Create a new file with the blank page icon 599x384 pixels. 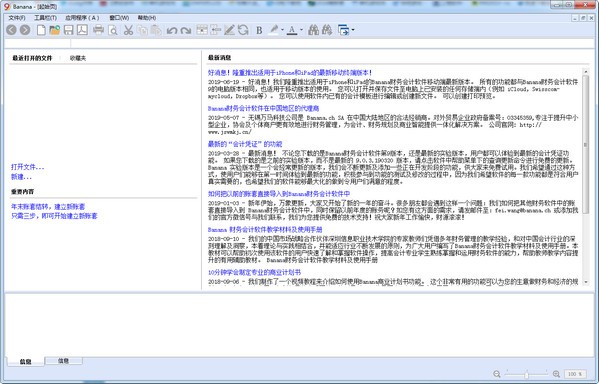tap(41, 30)
